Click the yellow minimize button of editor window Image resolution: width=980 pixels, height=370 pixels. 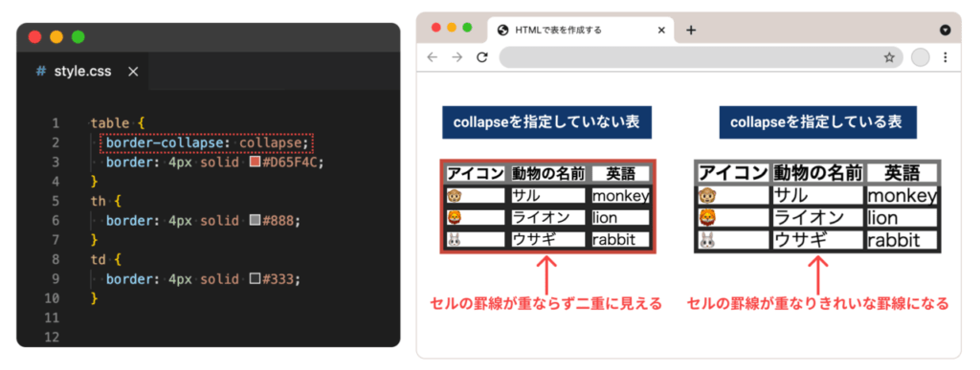pos(56,37)
